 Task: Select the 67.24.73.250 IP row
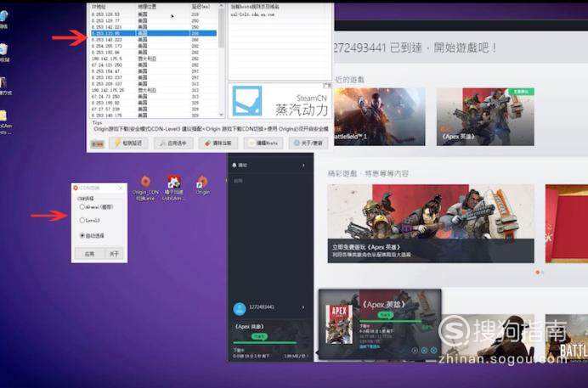pos(154,96)
